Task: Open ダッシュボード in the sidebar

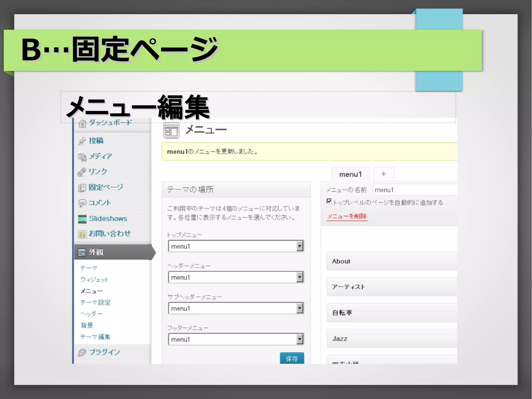Action: tap(110, 122)
